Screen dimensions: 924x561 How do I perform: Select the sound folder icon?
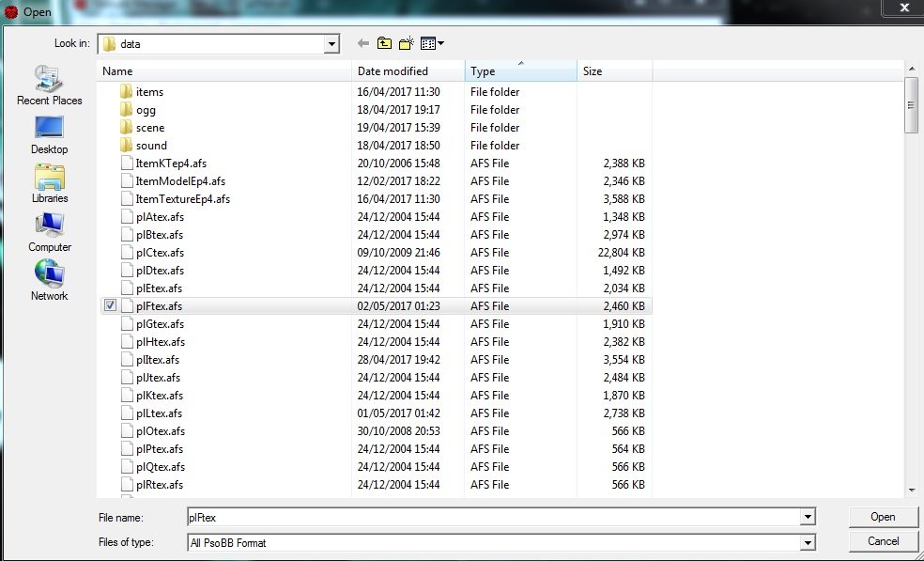[x=126, y=145]
